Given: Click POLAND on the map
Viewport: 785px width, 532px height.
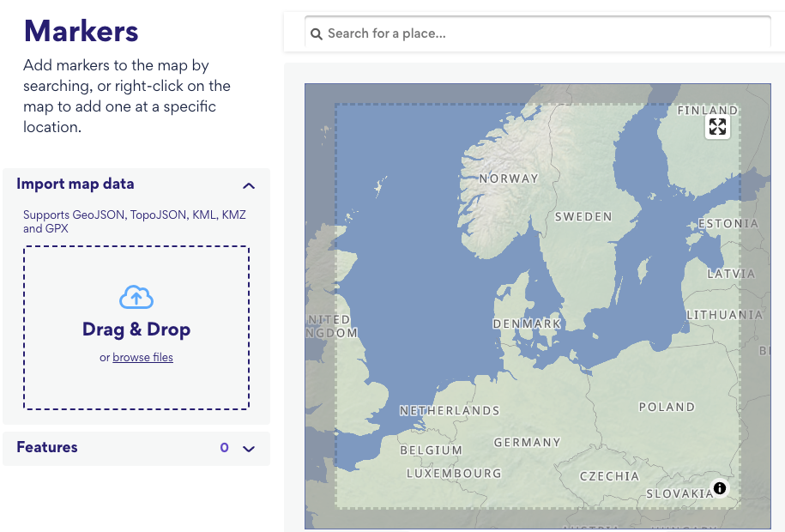Looking at the screenshot, I should click(x=666, y=407).
